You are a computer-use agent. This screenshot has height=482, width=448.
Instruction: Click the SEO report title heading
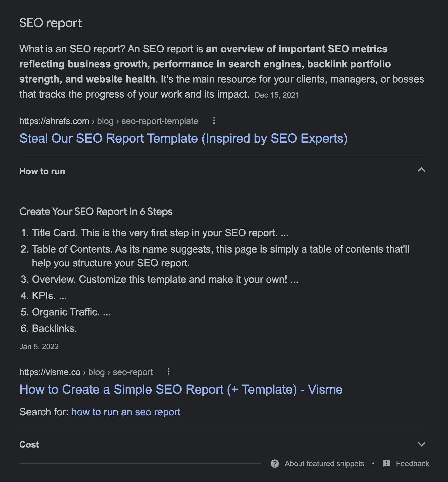click(x=51, y=23)
